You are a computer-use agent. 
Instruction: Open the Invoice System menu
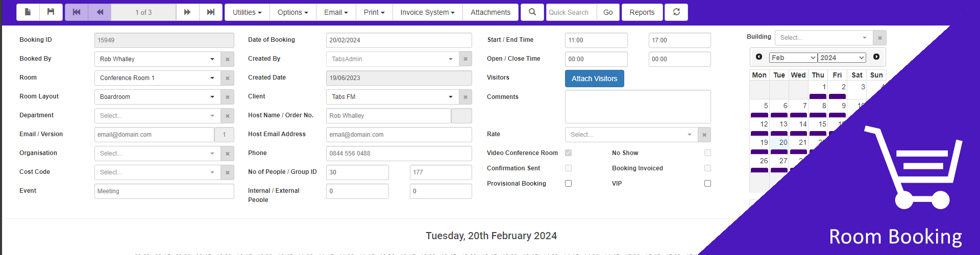pos(427,12)
